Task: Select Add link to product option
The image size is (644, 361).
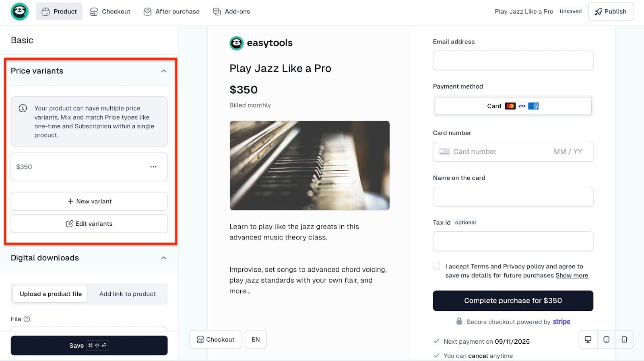Action: click(x=127, y=294)
